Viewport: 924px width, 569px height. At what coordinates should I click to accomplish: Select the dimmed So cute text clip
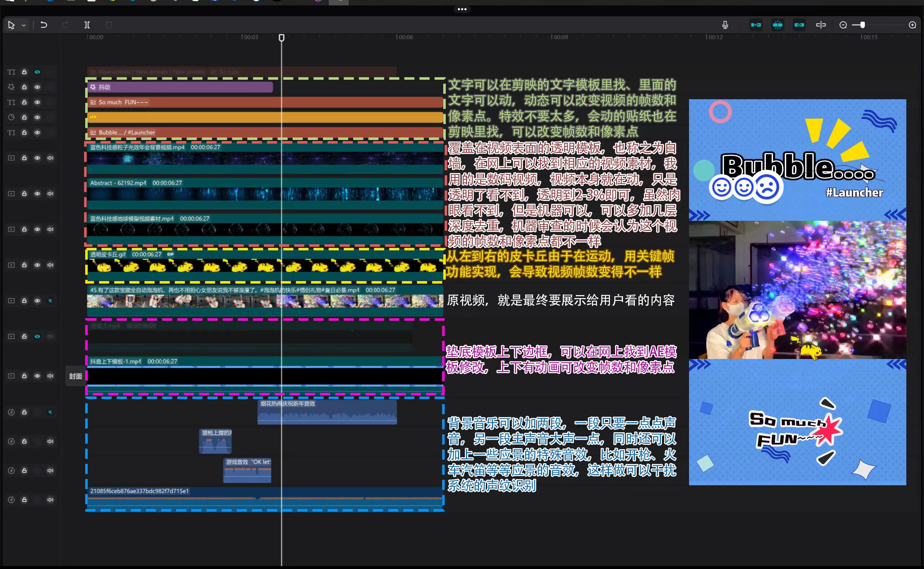[x=302, y=72]
